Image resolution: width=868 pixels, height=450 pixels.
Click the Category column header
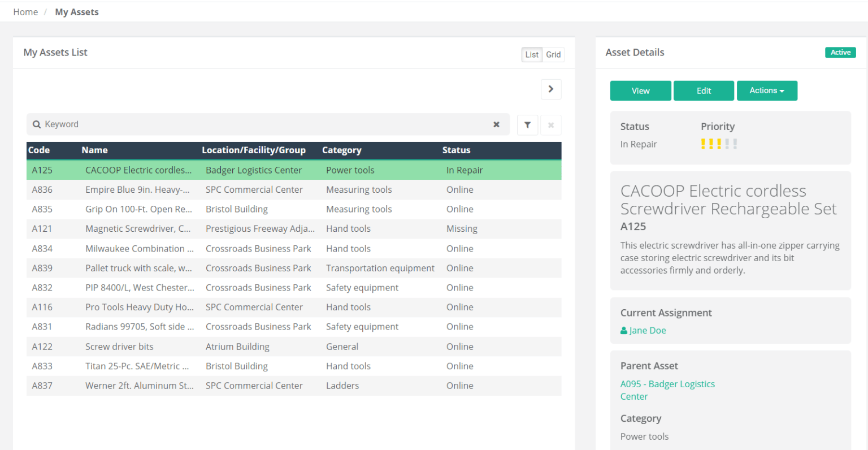pyautogui.click(x=342, y=150)
